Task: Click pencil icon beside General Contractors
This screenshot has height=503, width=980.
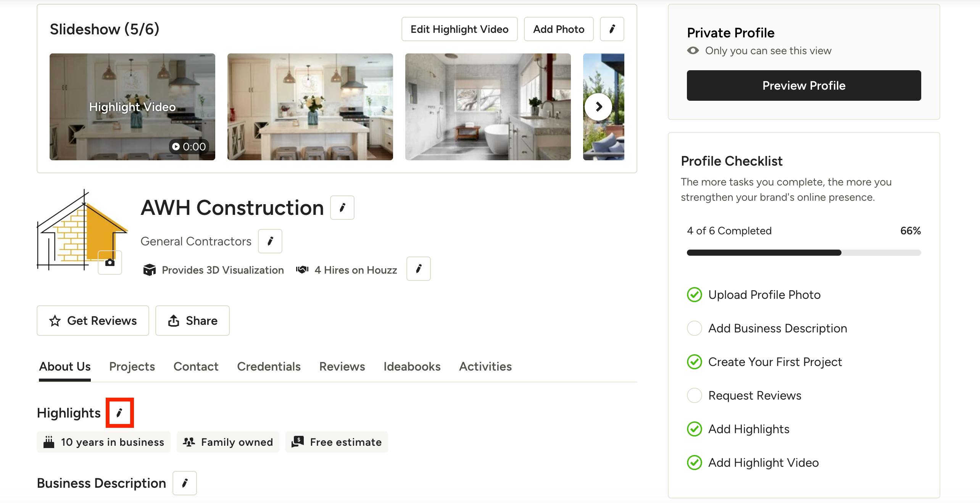Action: [x=270, y=241]
